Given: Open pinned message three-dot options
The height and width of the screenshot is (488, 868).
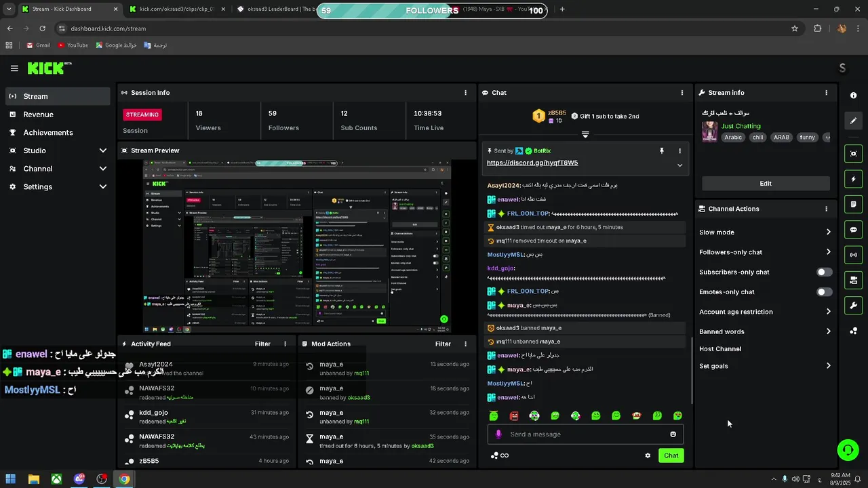Looking at the screenshot, I should click(679, 151).
